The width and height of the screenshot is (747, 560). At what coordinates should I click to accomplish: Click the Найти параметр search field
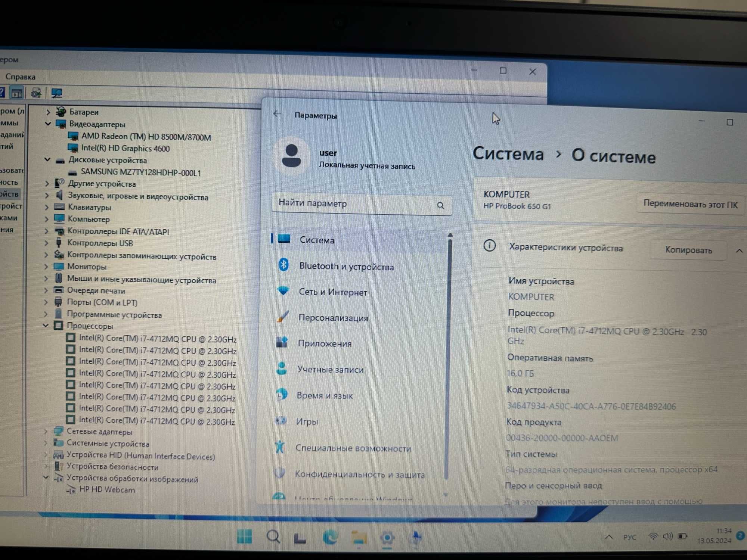click(x=362, y=204)
